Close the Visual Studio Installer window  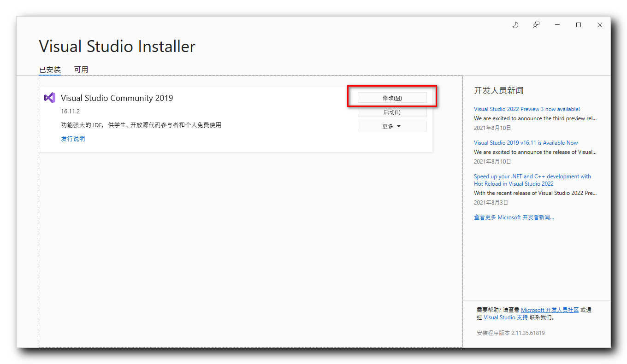click(600, 25)
